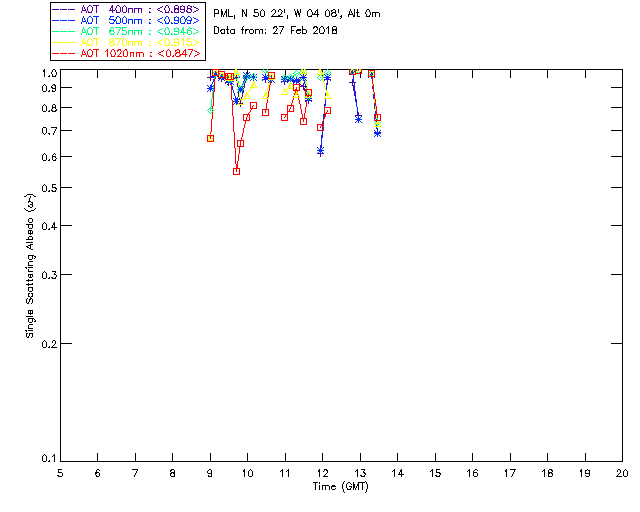640x512 pixels.
Task: Click the AOT 870nm yellow legend entry
Action: point(126,42)
